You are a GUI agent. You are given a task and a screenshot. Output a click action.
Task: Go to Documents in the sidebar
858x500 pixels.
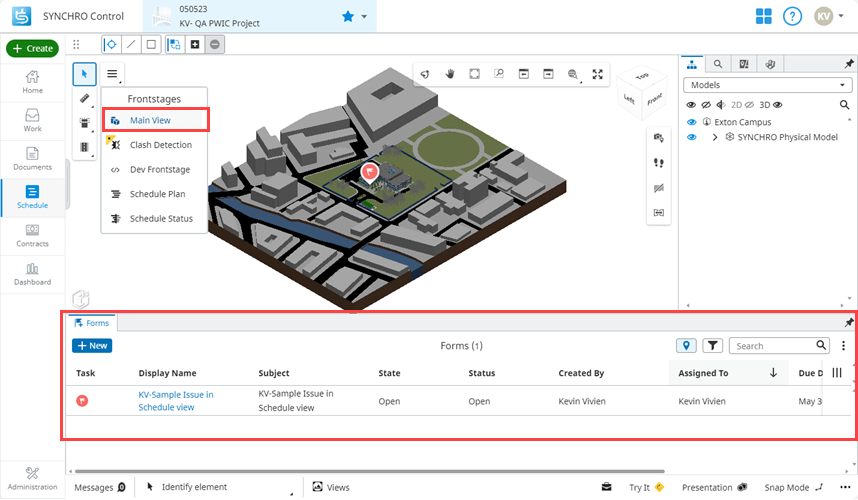[32, 159]
